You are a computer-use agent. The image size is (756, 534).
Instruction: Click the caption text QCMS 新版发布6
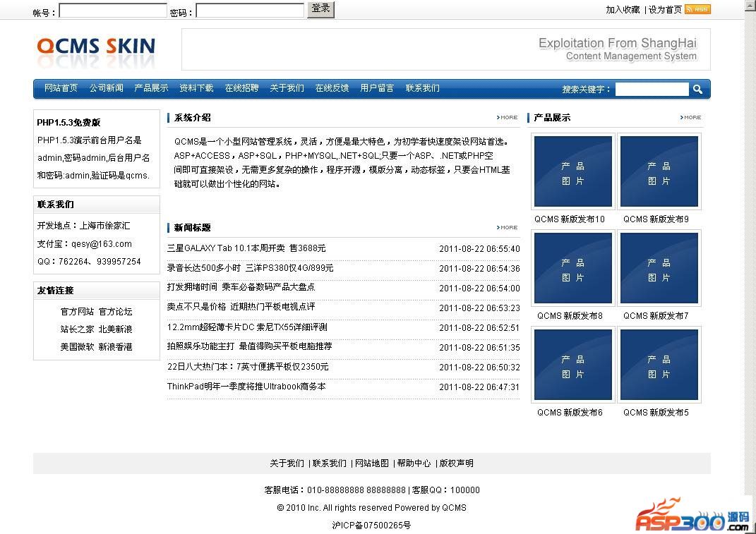pyautogui.click(x=570, y=413)
